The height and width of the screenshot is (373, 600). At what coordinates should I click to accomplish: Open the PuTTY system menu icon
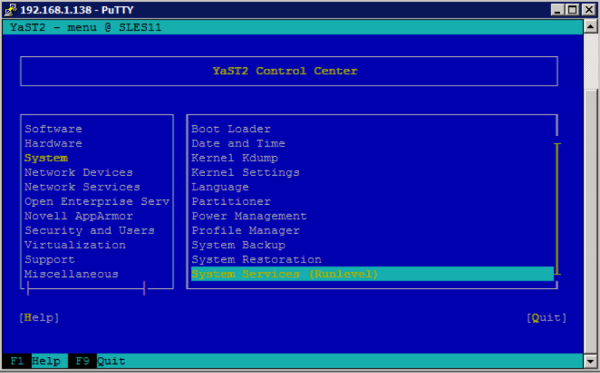click(10, 9)
